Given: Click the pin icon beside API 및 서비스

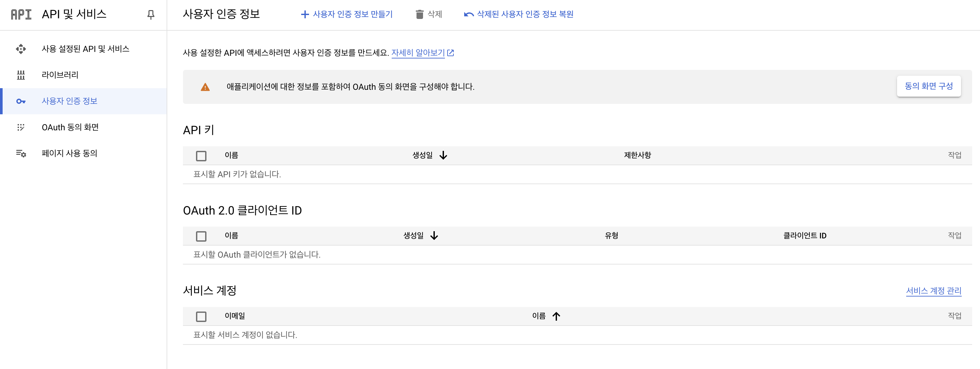Looking at the screenshot, I should point(151,14).
